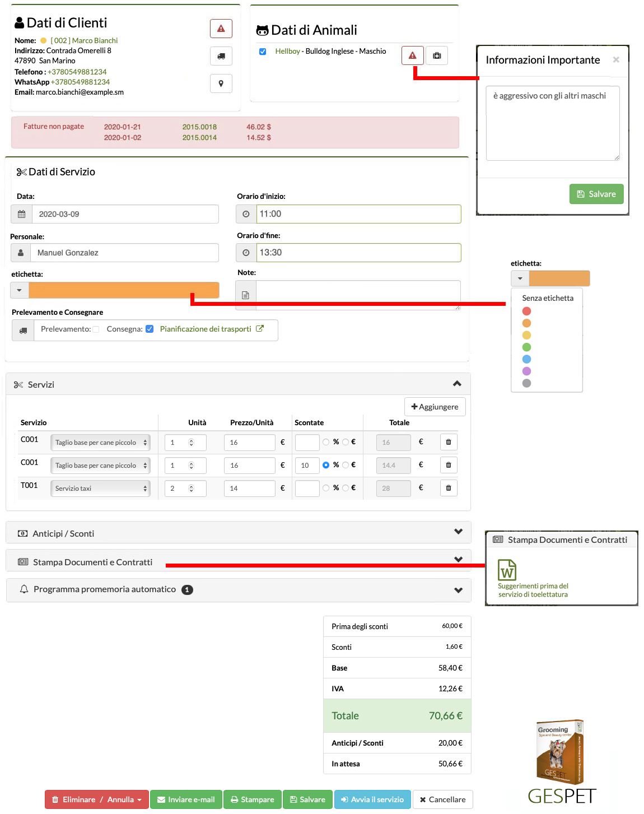Pick the red label color
The height and width of the screenshot is (814, 644).
[526, 311]
